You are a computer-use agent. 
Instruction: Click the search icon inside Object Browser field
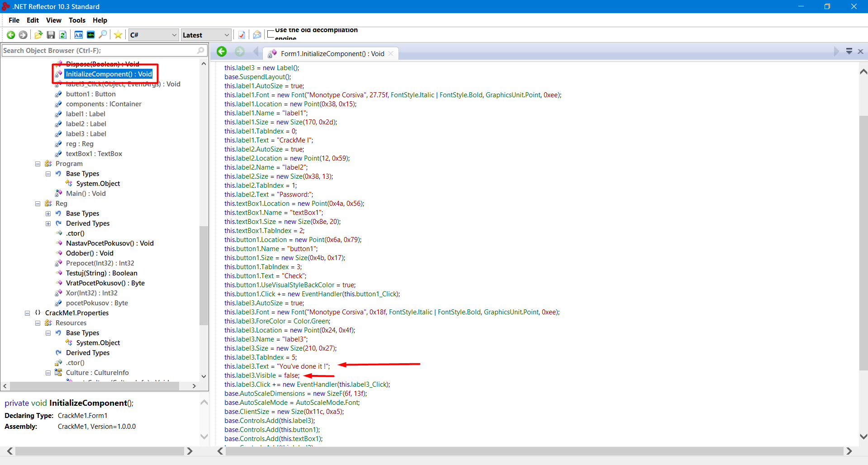pos(201,50)
